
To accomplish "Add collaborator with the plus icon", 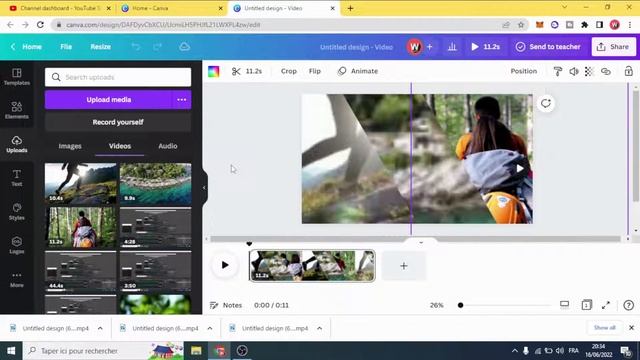I will click(429, 47).
